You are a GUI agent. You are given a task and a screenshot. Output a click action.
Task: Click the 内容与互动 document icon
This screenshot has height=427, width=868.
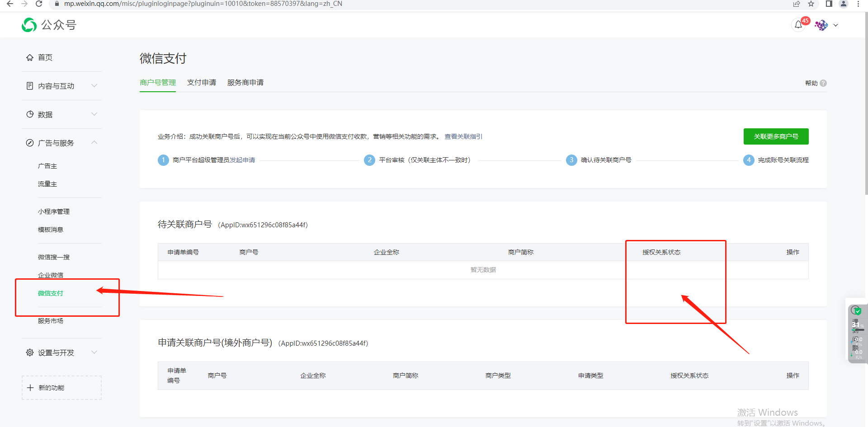(30, 86)
